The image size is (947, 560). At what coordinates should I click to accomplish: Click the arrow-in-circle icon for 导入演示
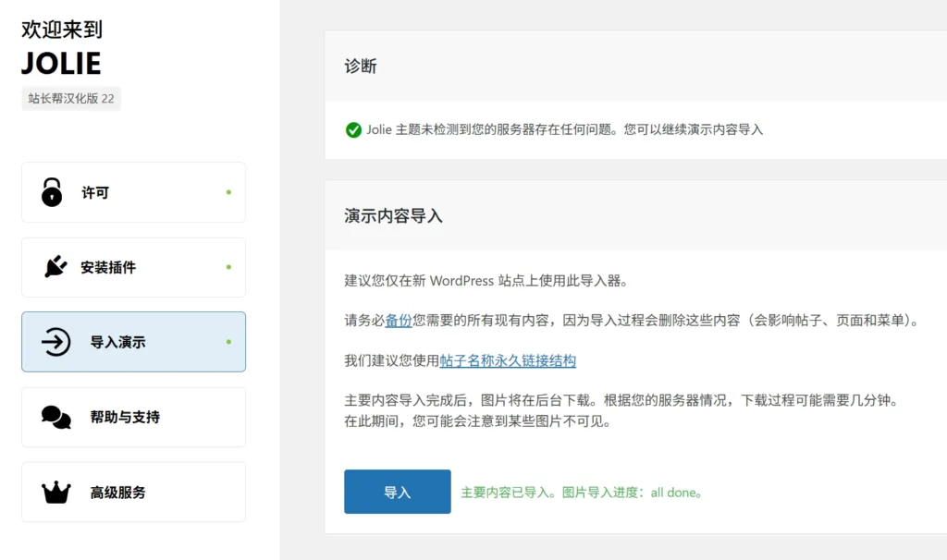point(55,342)
